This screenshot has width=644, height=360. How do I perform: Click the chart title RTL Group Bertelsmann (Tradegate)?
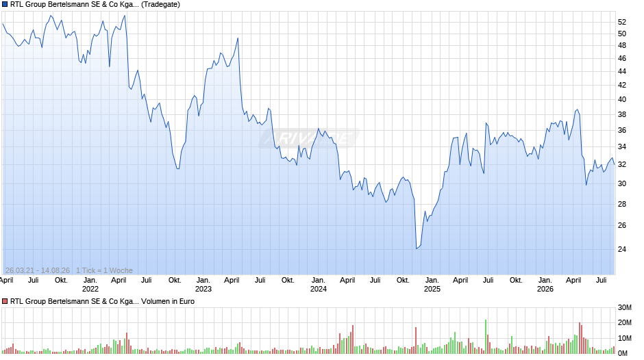pyautogui.click(x=95, y=5)
